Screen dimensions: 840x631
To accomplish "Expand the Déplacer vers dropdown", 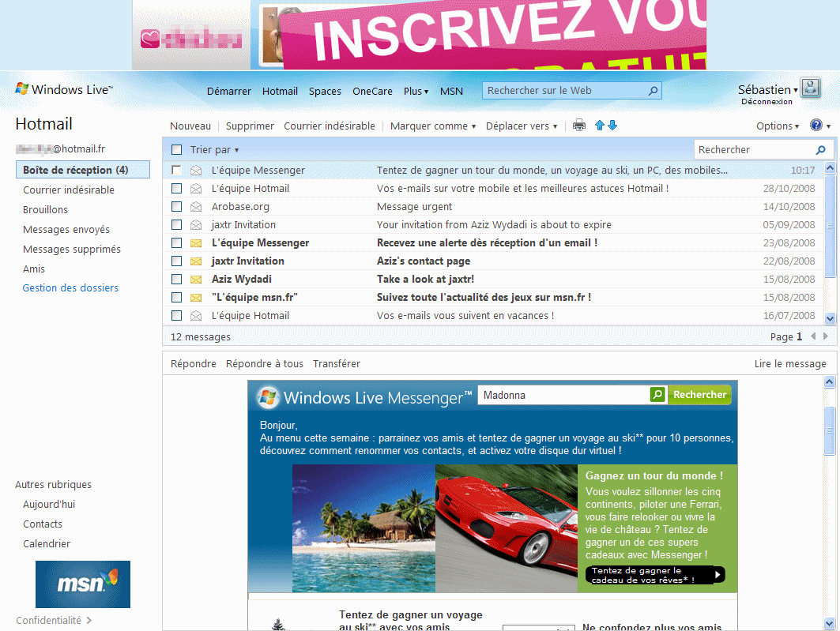I will click(522, 126).
